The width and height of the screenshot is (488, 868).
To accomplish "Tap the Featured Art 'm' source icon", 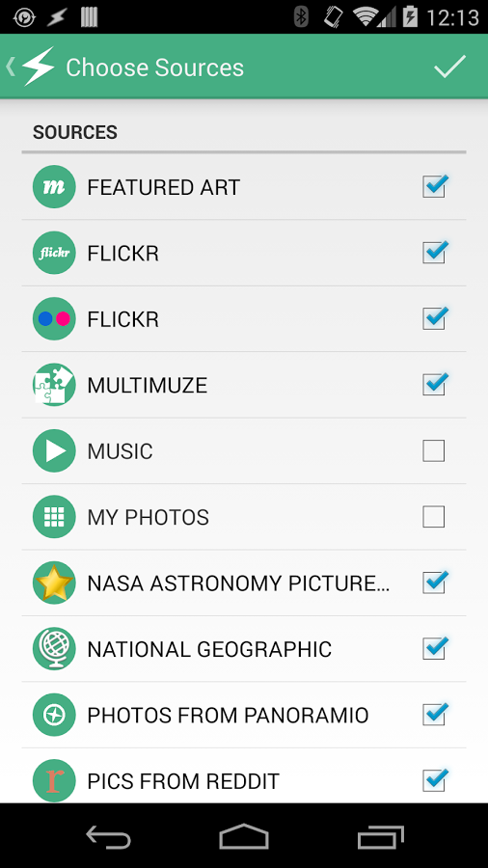I will tap(54, 187).
